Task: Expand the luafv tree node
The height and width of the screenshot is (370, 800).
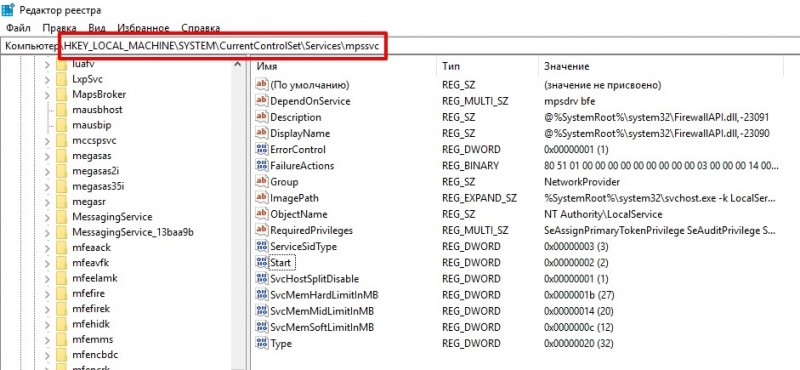Action: tap(47, 65)
